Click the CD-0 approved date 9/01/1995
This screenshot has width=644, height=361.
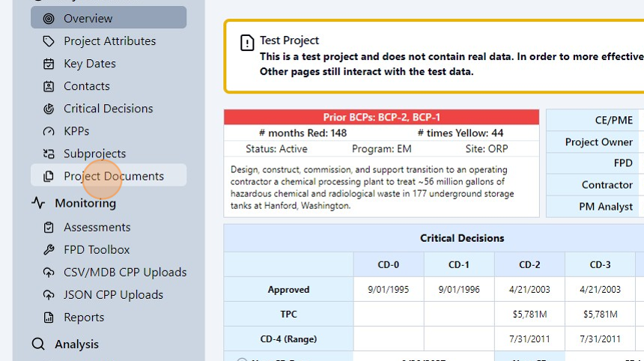389,289
